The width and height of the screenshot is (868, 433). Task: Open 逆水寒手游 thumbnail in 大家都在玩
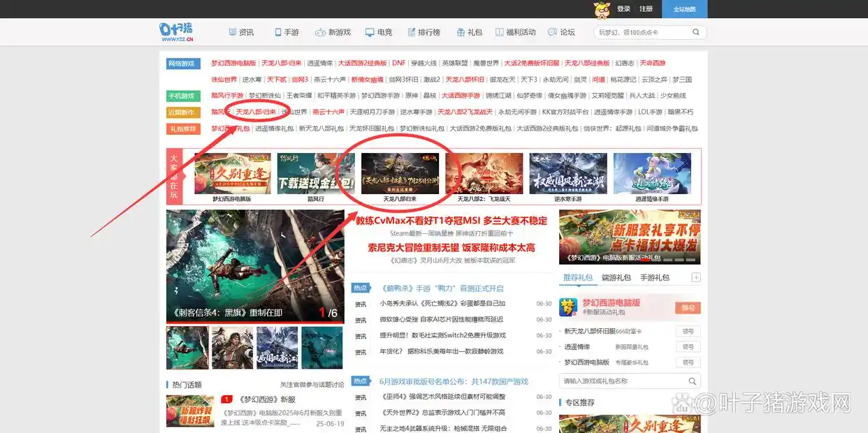[x=568, y=173]
